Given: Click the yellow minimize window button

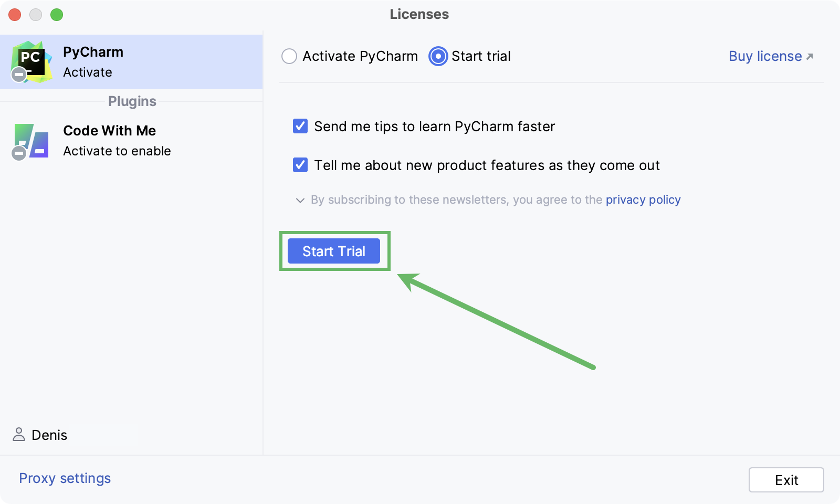Looking at the screenshot, I should pos(36,15).
